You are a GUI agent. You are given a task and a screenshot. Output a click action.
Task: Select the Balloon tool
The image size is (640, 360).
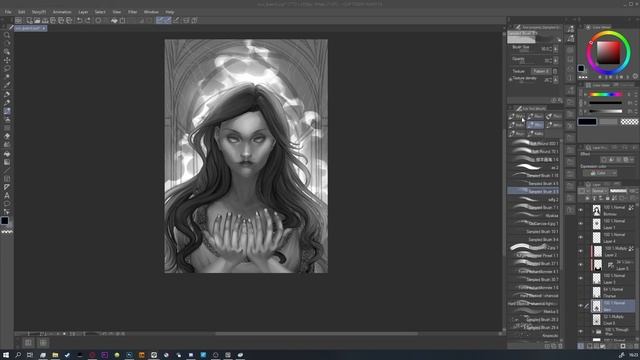click(x=7, y=204)
